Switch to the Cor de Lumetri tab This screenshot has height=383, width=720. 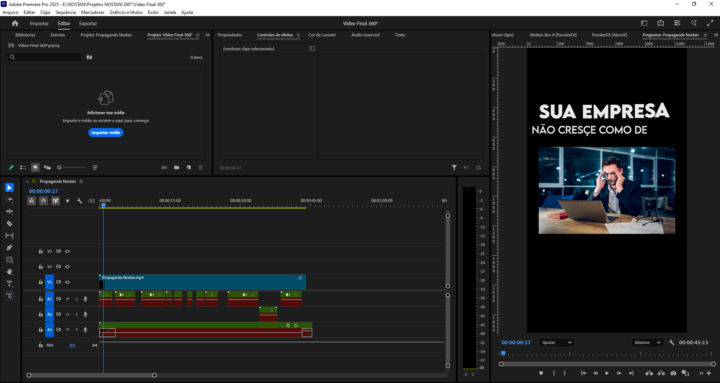pyautogui.click(x=322, y=35)
